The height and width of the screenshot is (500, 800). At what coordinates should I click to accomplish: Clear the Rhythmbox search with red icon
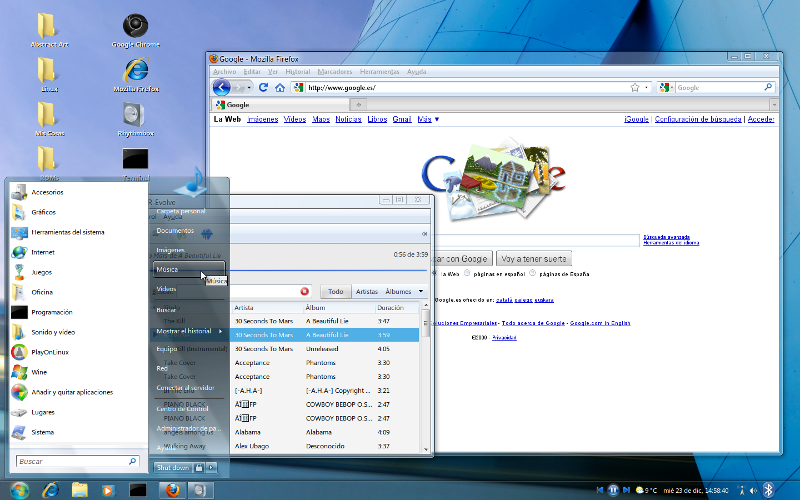point(305,291)
